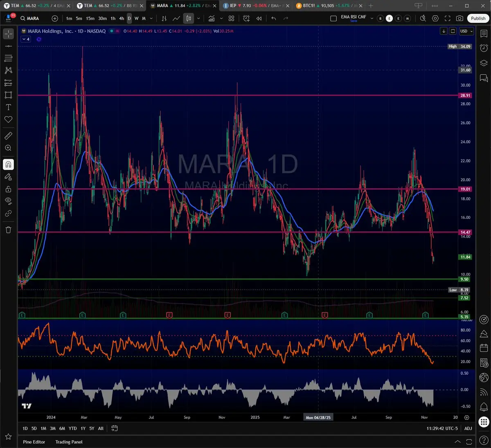Select the line chart style
Image resolution: width=491 pixels, height=448 pixels.
point(176,18)
